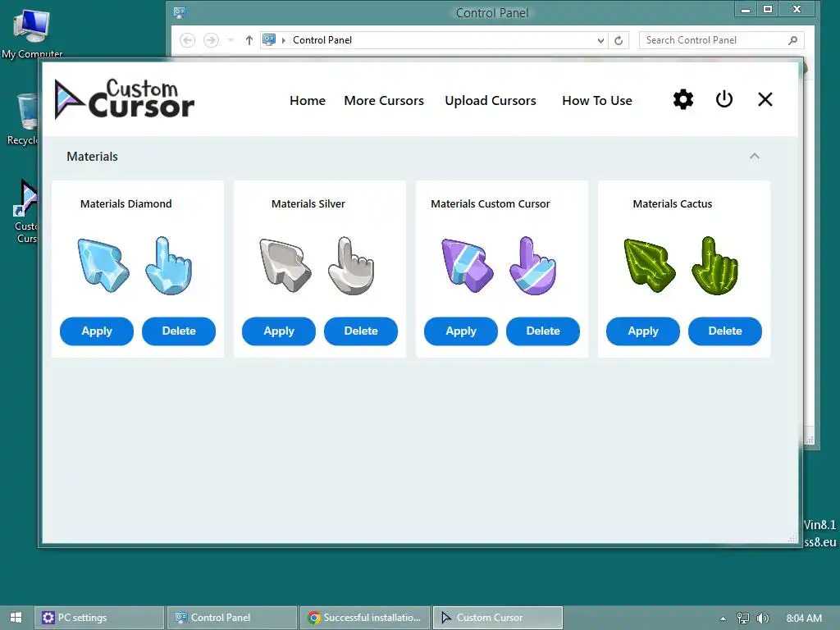This screenshot has width=840, height=630.
Task: Click Up arrow in Control Panel window
Action: pos(249,40)
